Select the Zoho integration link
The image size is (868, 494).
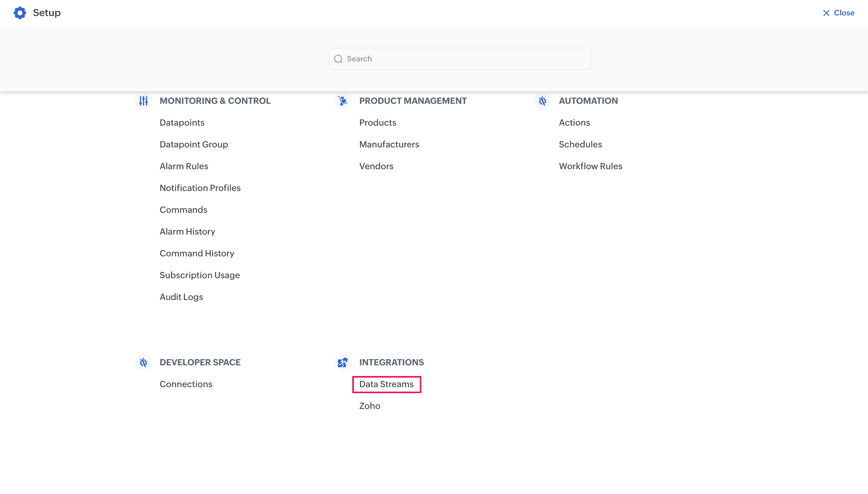(x=369, y=406)
